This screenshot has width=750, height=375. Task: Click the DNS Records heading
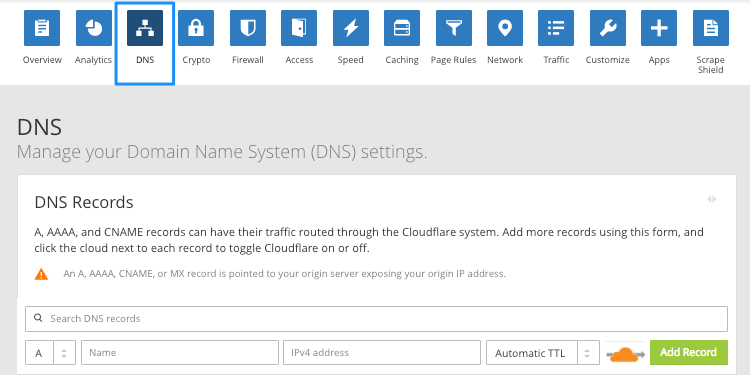click(84, 202)
